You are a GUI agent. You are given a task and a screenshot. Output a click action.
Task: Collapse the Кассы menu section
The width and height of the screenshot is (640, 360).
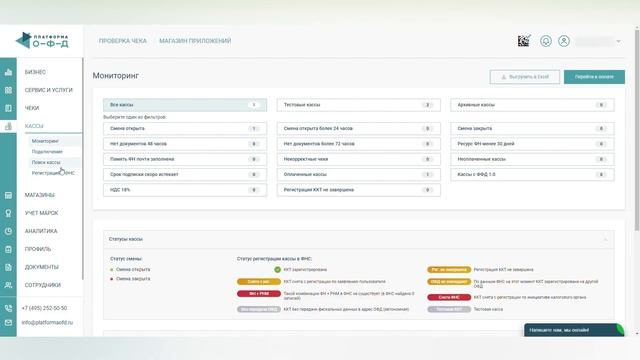click(x=34, y=126)
